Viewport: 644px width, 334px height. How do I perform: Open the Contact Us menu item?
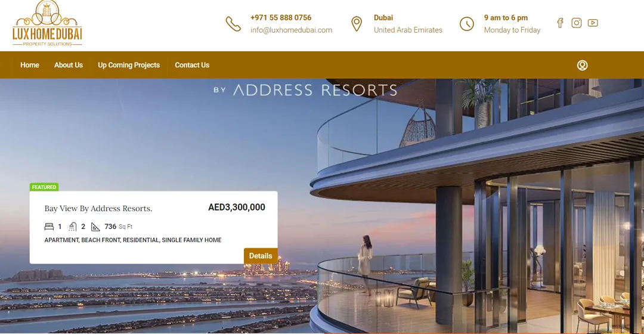pos(192,65)
